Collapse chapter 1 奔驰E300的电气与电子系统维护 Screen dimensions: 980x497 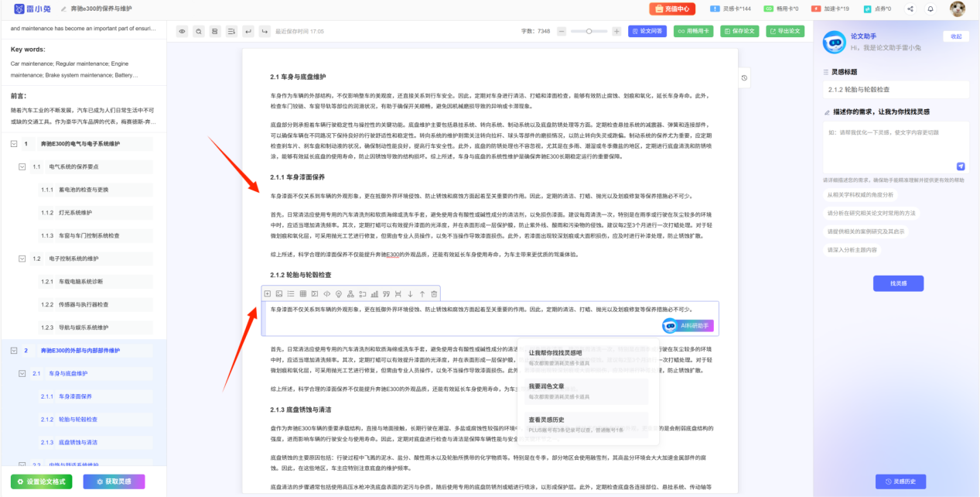14,144
